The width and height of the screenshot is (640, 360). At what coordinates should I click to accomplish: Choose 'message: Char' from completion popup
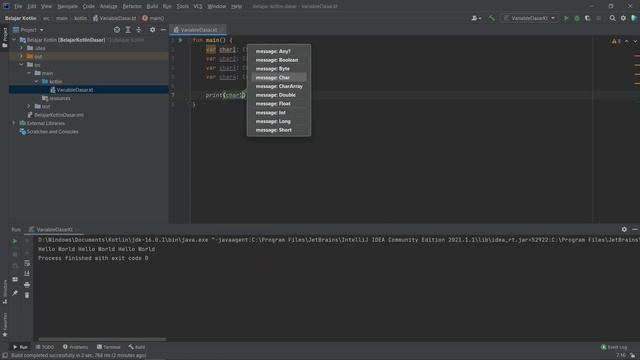pyautogui.click(x=279, y=78)
